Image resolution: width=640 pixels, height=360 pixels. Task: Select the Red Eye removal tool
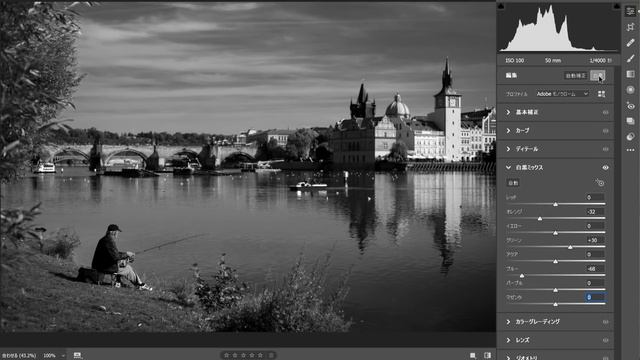click(631, 106)
